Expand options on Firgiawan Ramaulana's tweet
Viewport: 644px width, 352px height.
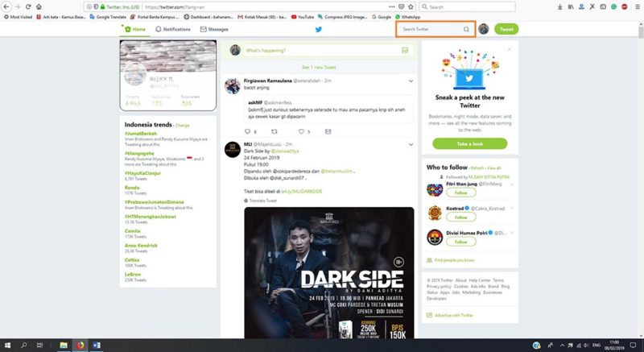pos(411,81)
